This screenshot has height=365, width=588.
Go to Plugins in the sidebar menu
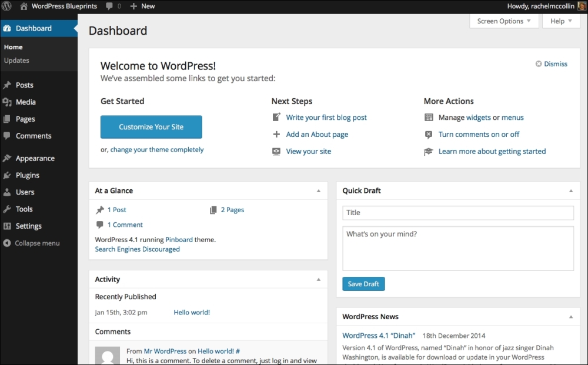(x=28, y=175)
